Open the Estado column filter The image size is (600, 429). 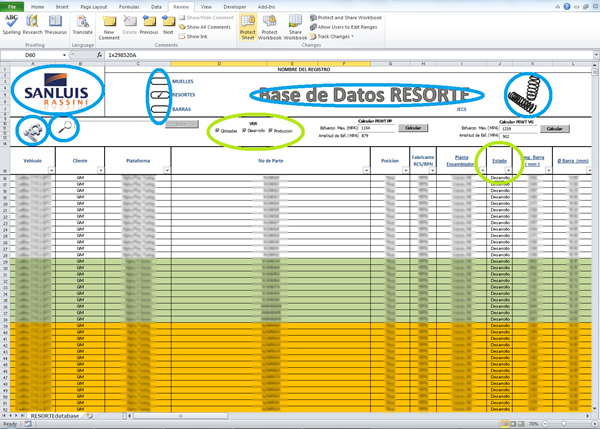click(x=508, y=170)
